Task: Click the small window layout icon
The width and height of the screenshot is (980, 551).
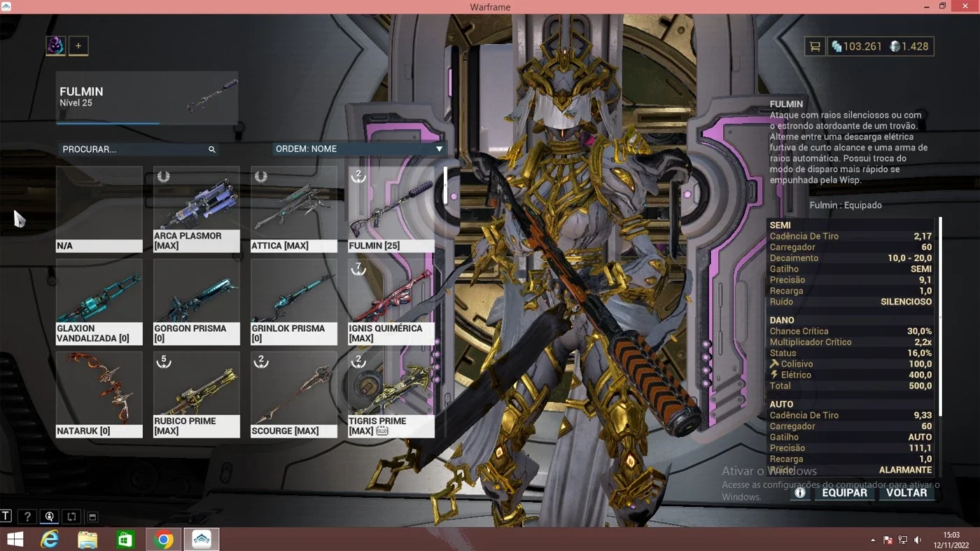Action: (92, 517)
